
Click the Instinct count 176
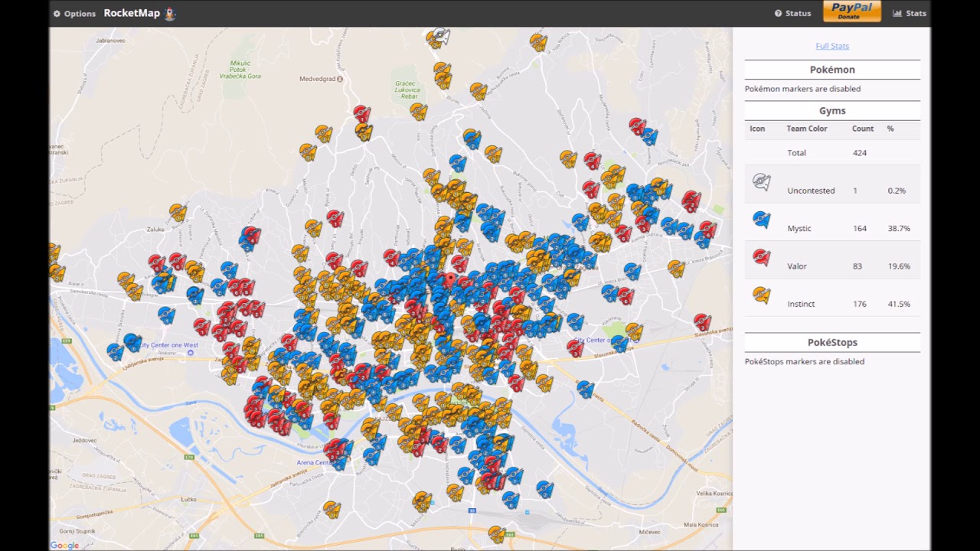click(860, 304)
